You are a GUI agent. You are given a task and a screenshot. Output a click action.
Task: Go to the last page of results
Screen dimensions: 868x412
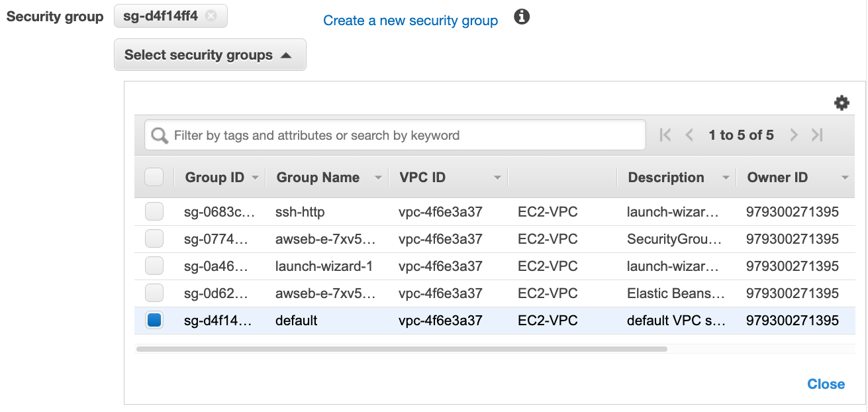[817, 134]
